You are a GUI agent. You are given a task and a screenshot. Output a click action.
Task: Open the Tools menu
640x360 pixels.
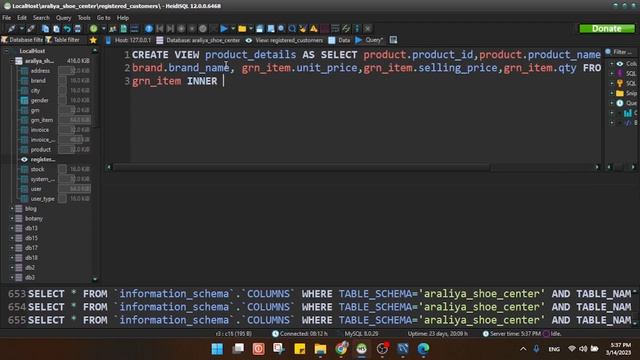tap(84, 18)
